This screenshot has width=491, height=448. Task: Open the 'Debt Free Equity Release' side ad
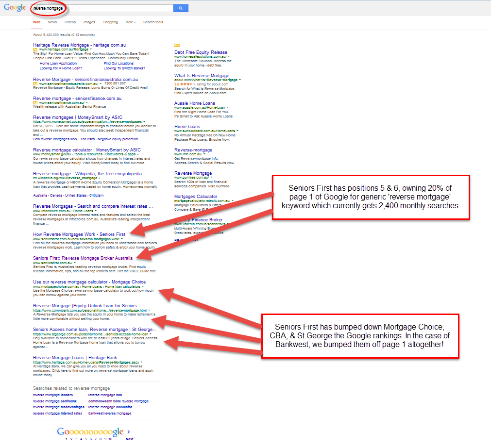[201, 52]
